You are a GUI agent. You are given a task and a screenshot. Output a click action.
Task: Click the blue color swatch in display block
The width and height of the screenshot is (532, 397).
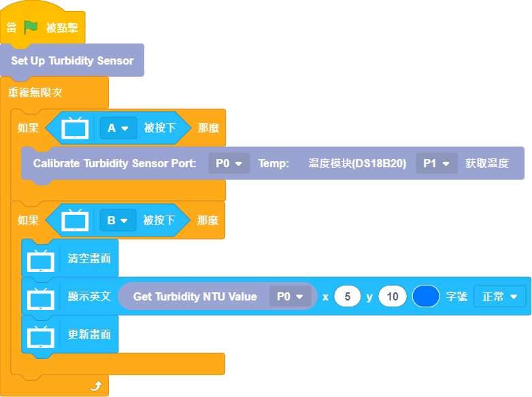pos(426,296)
